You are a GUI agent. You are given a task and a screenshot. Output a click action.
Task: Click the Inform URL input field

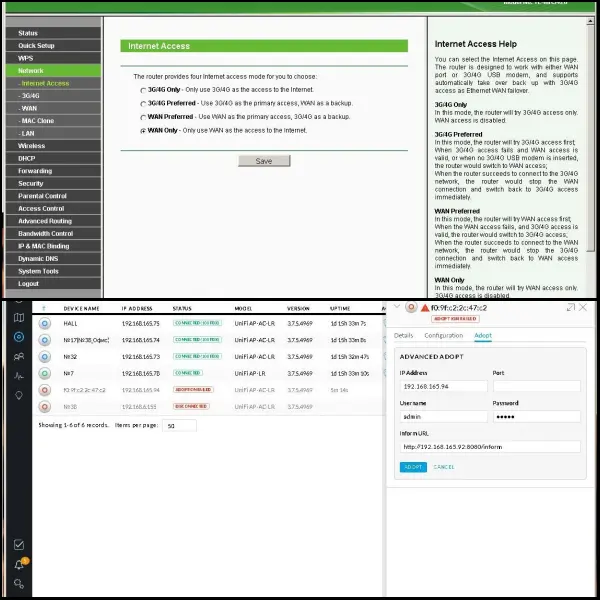pos(489,447)
